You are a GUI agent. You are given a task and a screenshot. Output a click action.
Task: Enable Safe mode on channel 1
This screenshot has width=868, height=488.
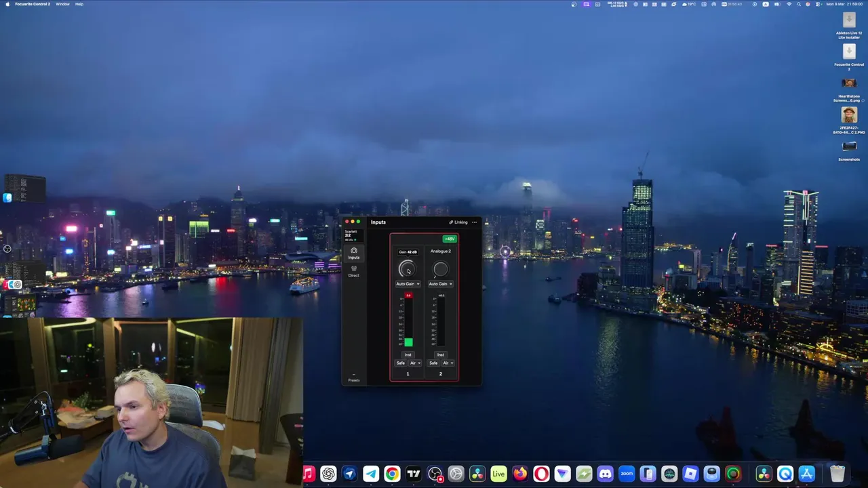click(x=401, y=363)
